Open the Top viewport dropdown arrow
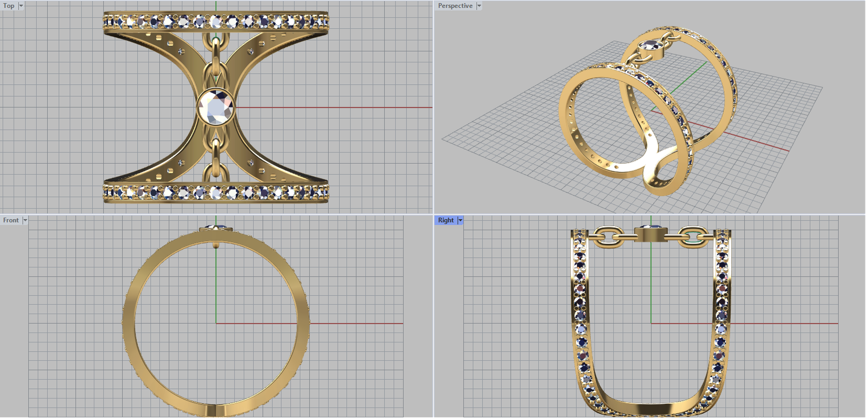This screenshot has width=868, height=419. coord(21,6)
